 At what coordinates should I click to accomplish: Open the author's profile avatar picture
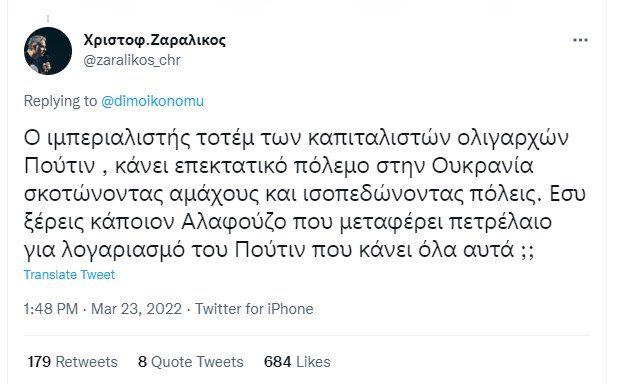(x=48, y=51)
